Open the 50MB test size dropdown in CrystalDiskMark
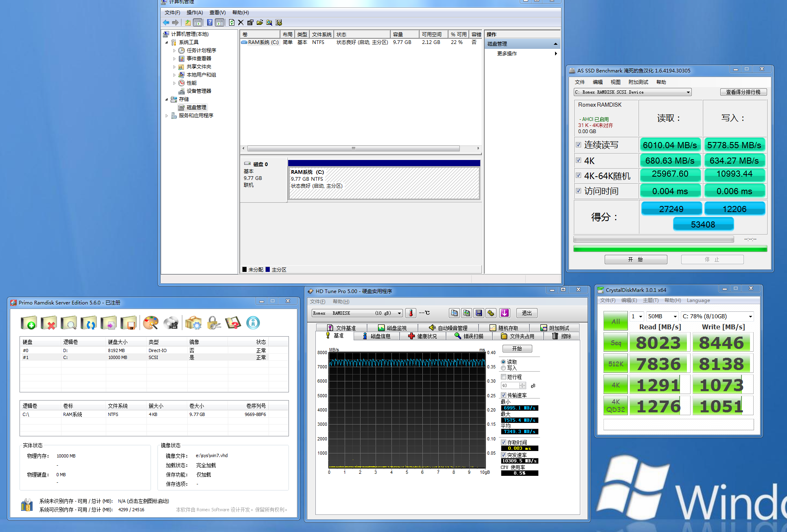 coord(662,316)
